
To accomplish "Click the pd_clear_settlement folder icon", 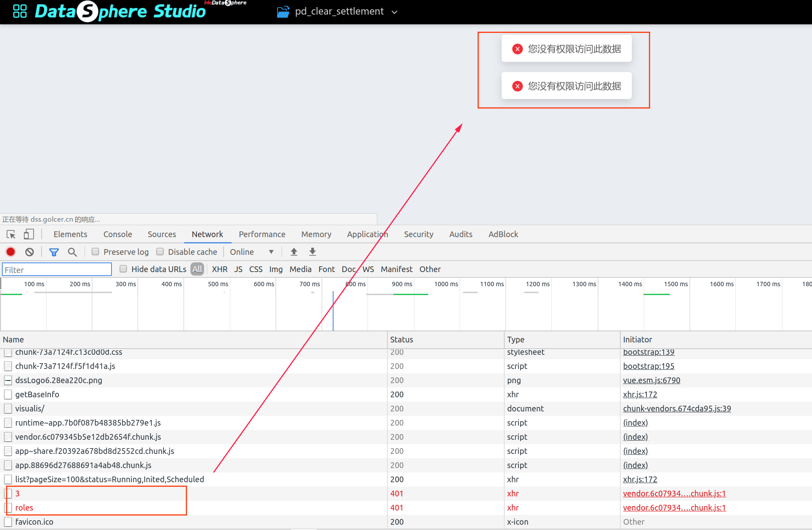I will pos(283,12).
